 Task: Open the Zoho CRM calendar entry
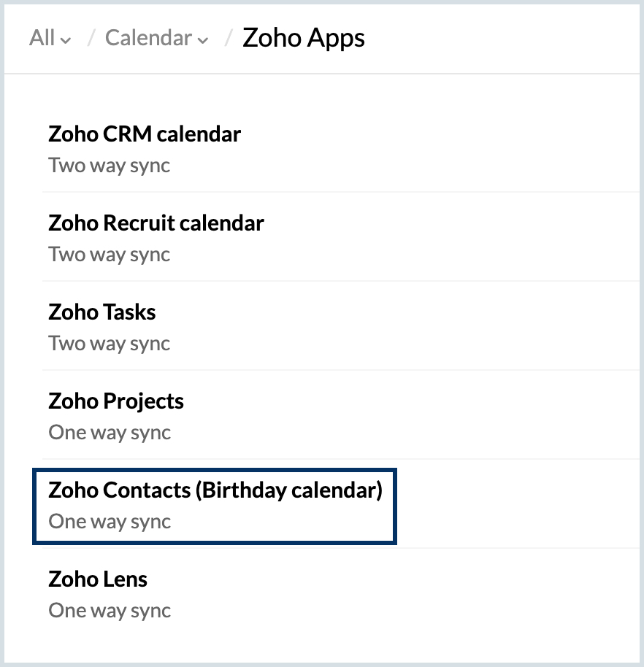point(145,134)
